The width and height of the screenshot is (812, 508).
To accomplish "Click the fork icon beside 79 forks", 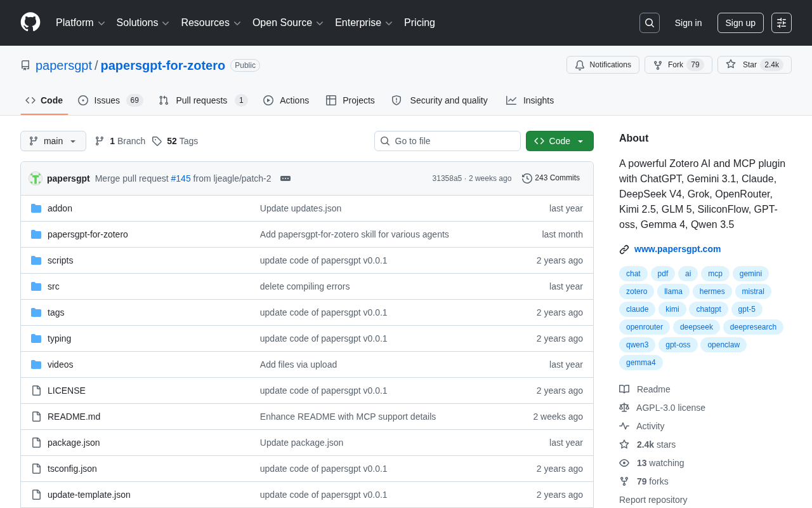I will pyautogui.click(x=624, y=481).
